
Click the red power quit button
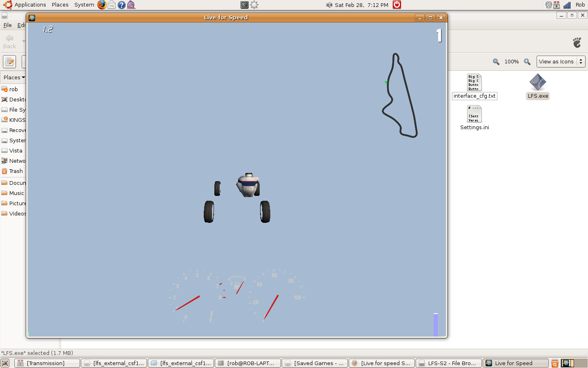397,5
